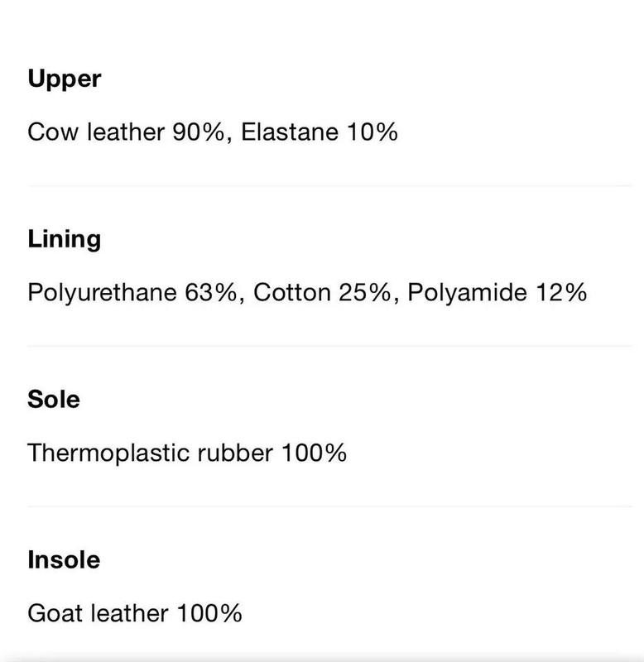This screenshot has width=644, height=662.
Task: Click the Cow leather 90% text
Action: [126, 132]
